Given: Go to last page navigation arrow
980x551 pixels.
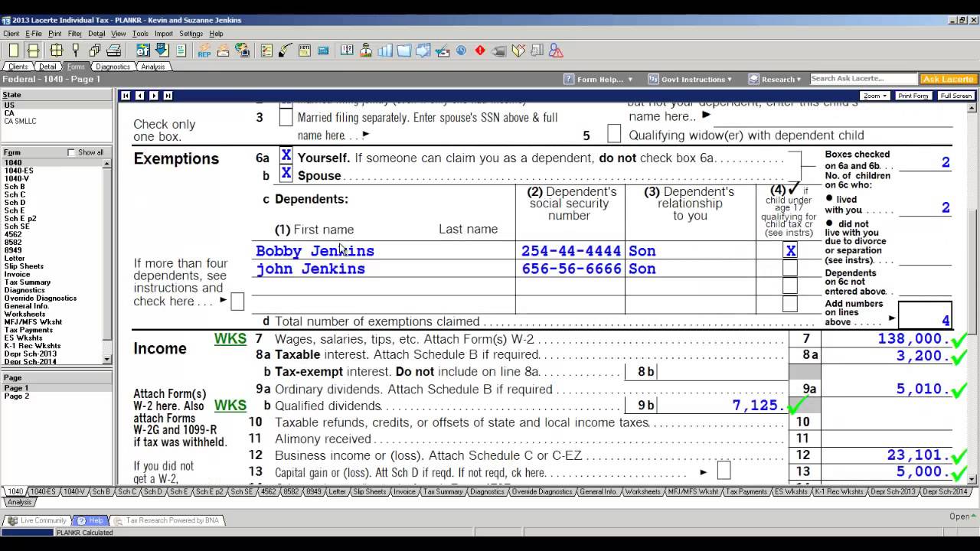Looking at the screenshot, I should tap(168, 96).
